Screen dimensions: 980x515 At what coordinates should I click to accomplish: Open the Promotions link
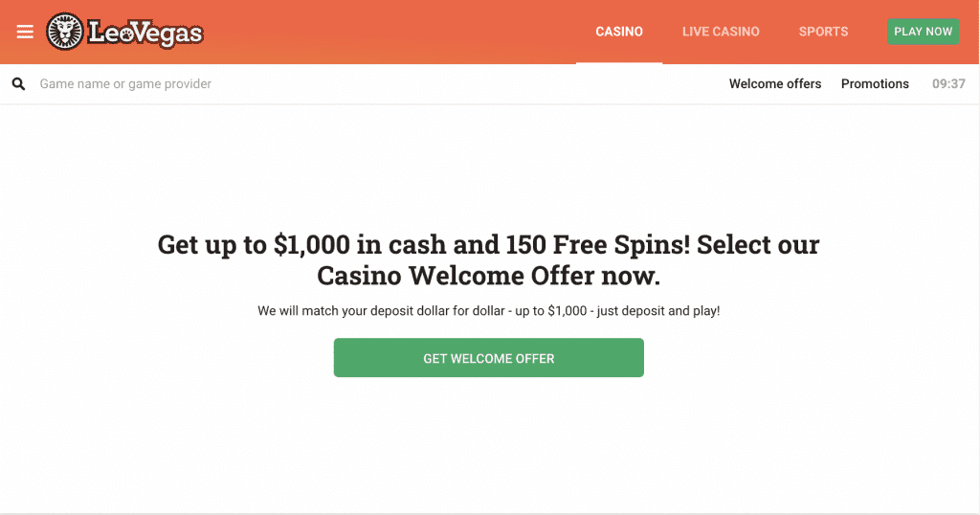click(x=875, y=83)
